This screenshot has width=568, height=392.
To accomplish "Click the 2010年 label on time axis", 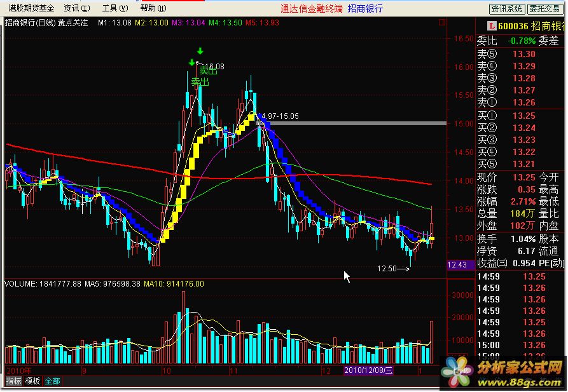I will point(19,371).
